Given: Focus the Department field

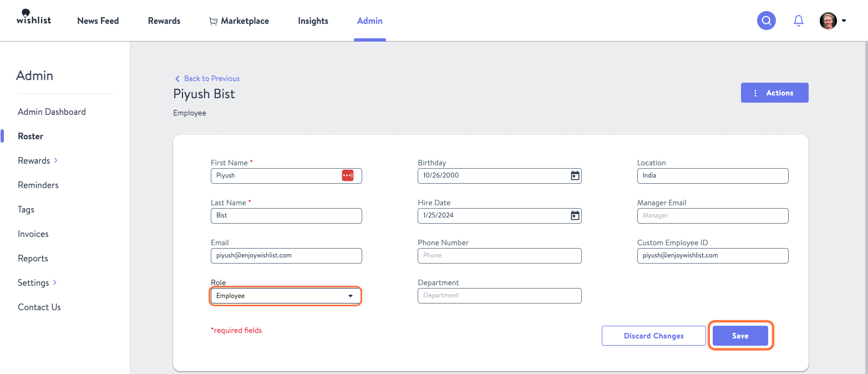Looking at the screenshot, I should click(x=500, y=296).
